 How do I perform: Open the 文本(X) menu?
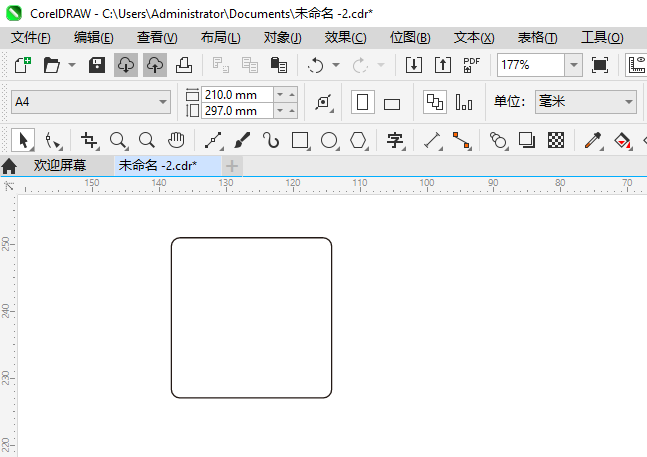click(474, 38)
